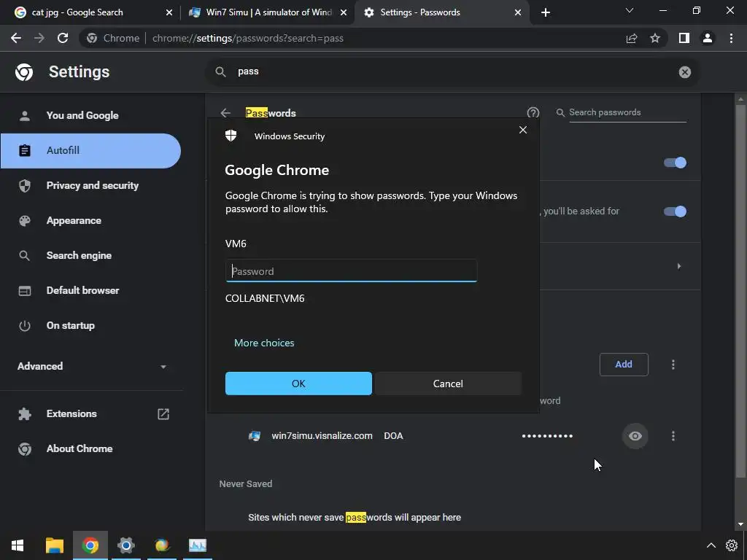Click the page vertical scrollbar
This screenshot has height=560, width=747.
740,290
